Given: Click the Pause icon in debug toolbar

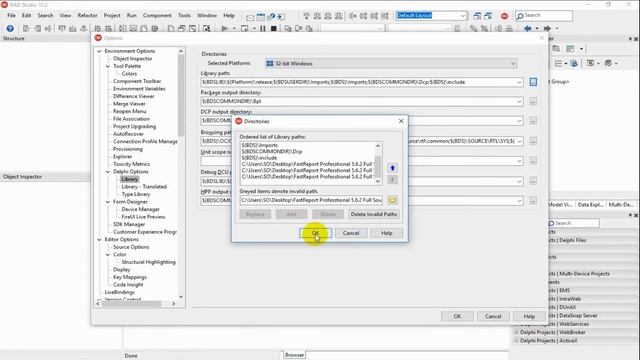Looking at the screenshot, I should pyautogui.click(x=262, y=29).
